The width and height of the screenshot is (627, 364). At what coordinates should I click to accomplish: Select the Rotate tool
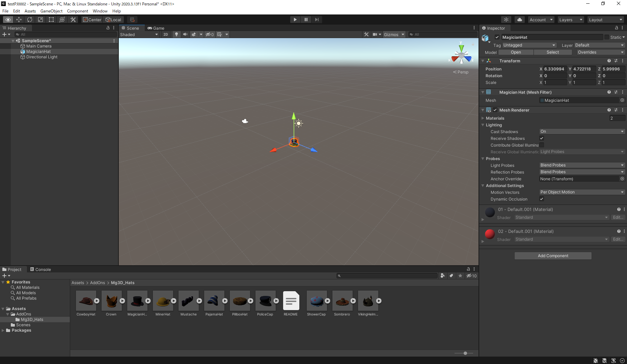[30, 20]
